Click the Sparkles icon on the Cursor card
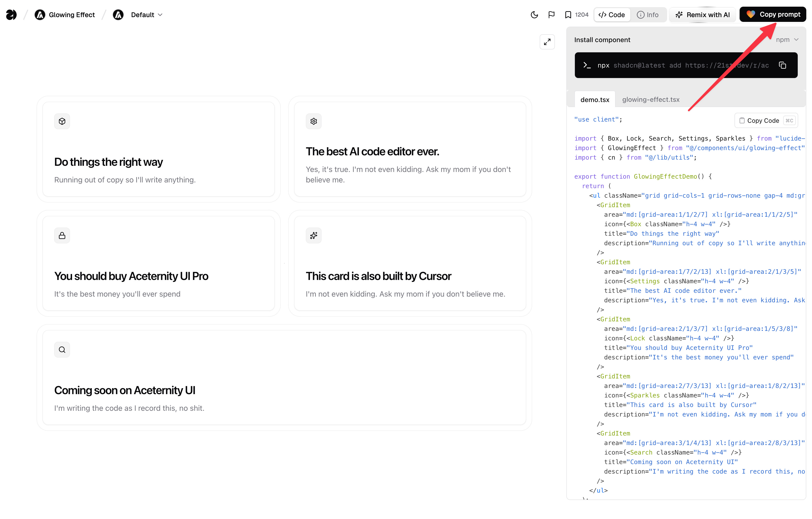Image resolution: width=812 pixels, height=519 pixels. [314, 235]
